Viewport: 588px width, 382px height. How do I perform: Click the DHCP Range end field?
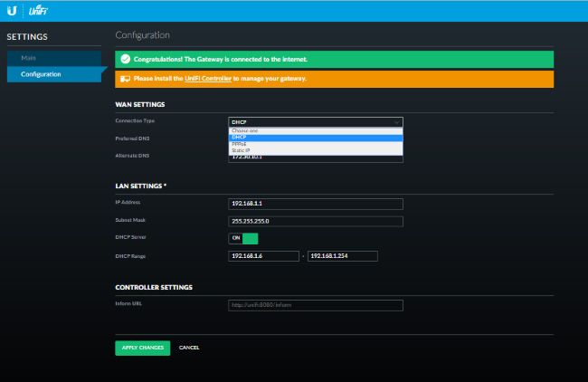tap(342, 256)
